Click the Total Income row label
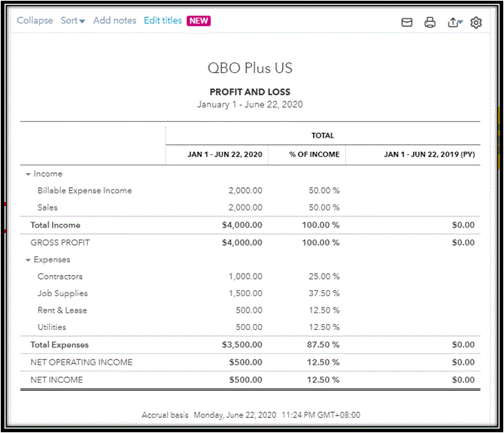The image size is (504, 433). [x=55, y=226]
